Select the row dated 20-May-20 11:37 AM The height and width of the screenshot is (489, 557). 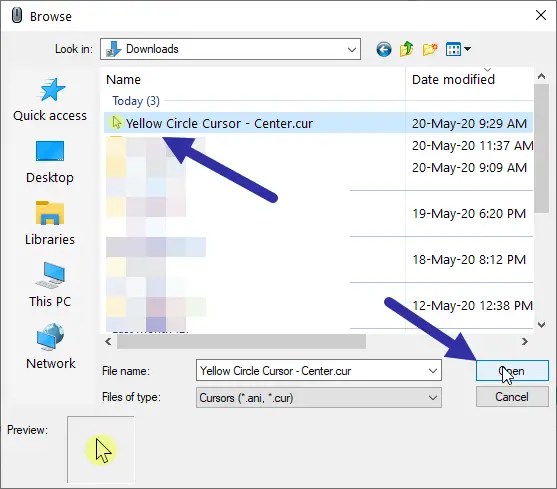pyautogui.click(x=319, y=145)
